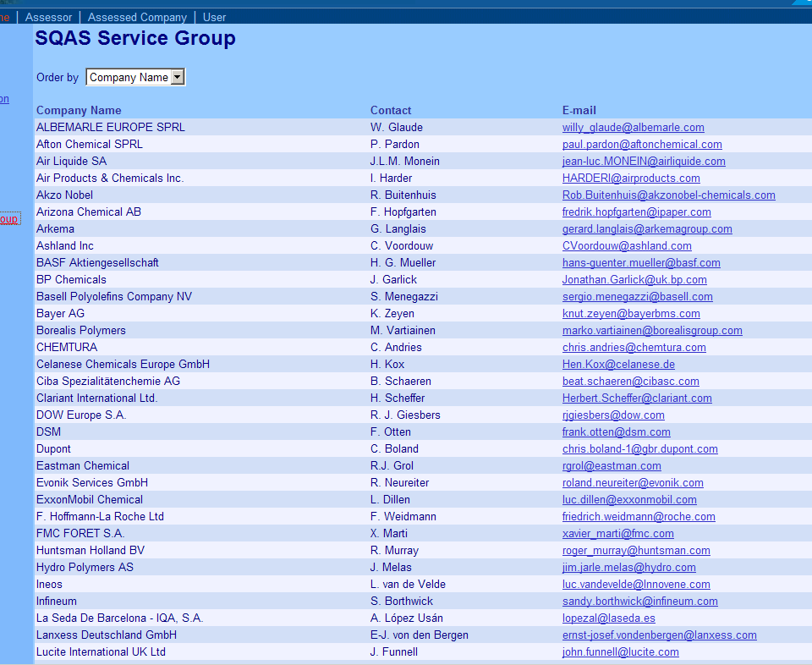Click xavier_marti@fmc.com email link
Screen dimensions: 812x665
(x=617, y=534)
